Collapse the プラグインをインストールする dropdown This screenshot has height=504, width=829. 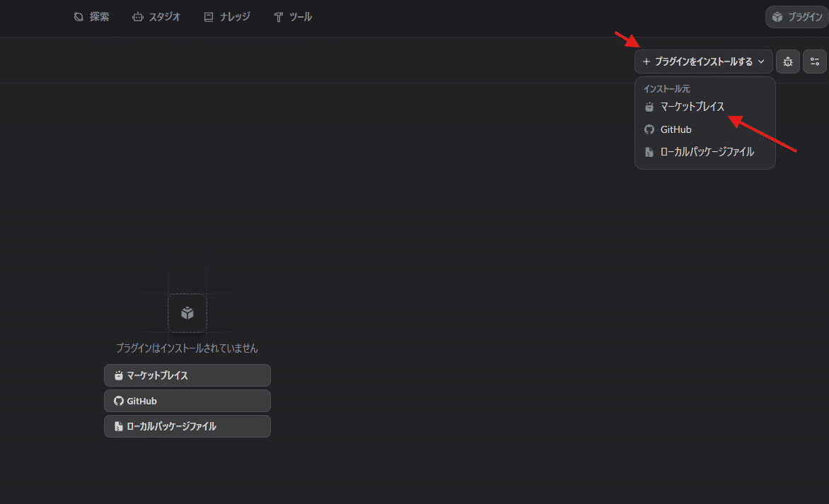tap(703, 61)
